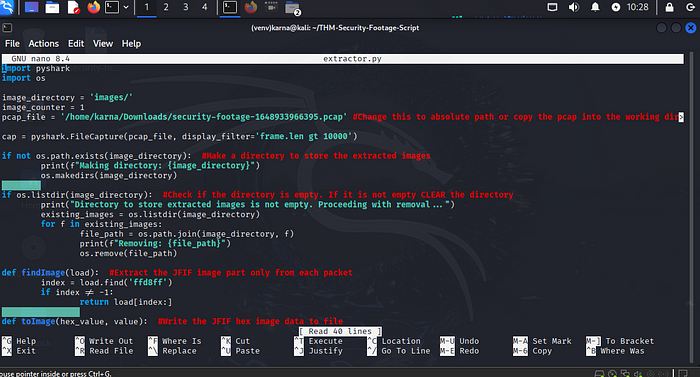
Task: Click the log out icon in panel
Action: [690, 7]
